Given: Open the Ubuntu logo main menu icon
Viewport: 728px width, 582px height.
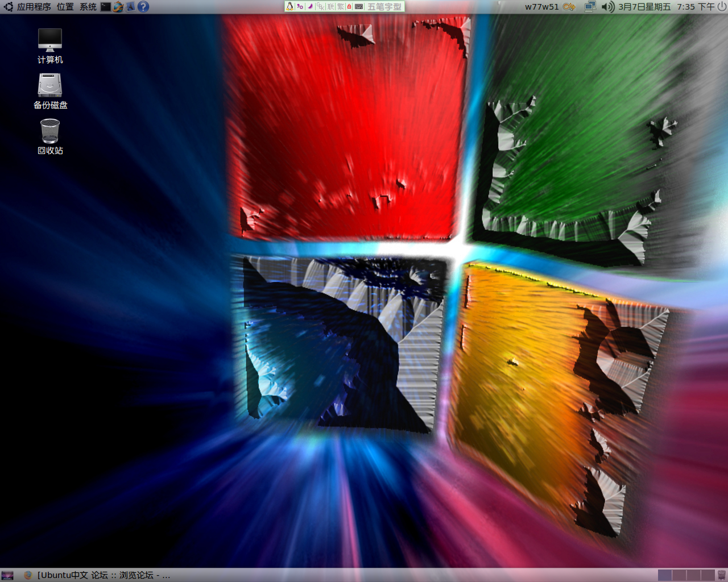Looking at the screenshot, I should 8,7.
